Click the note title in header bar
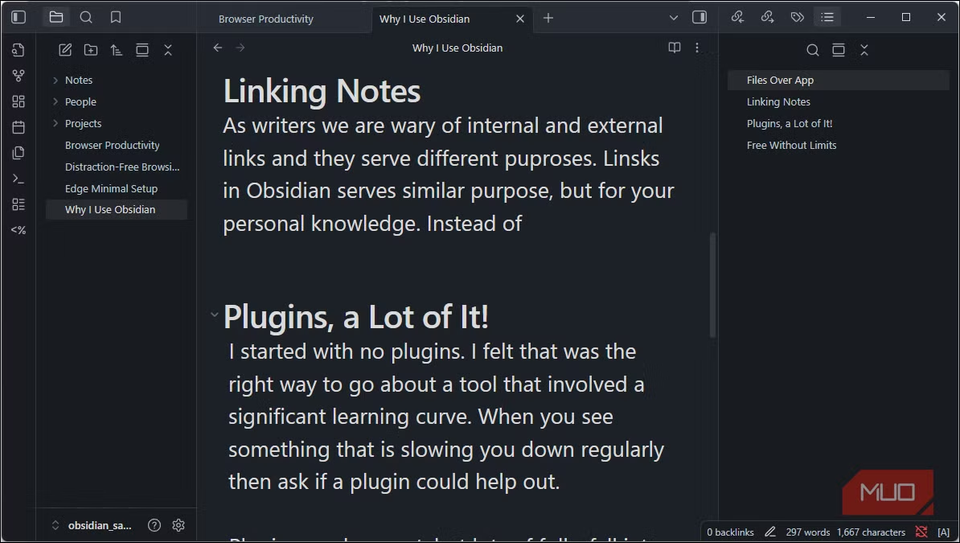Image resolution: width=960 pixels, height=543 pixels. click(x=457, y=48)
